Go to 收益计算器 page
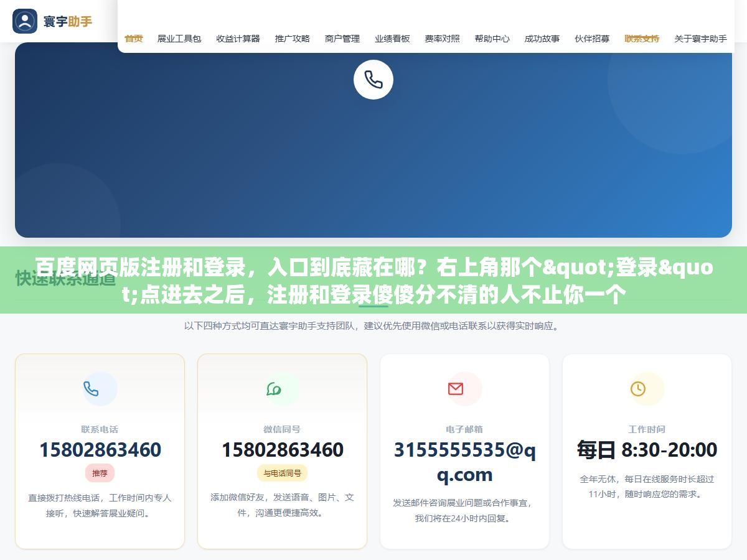The image size is (747, 560). pos(238,39)
